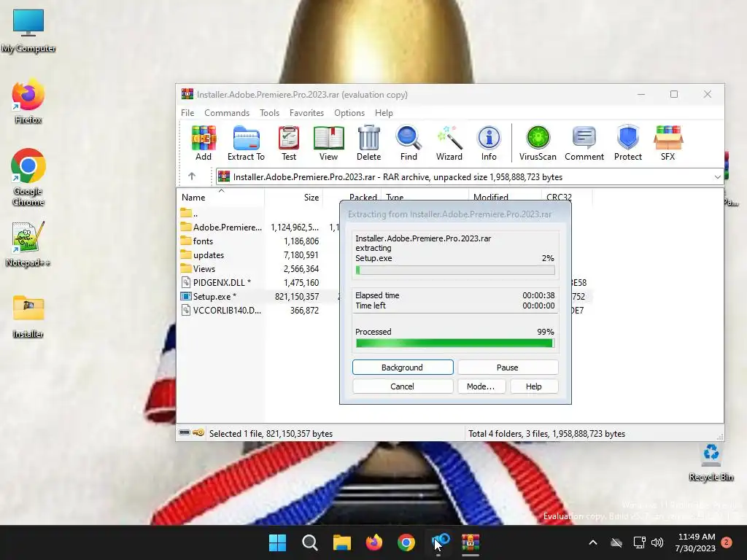Show archive Info icon
This screenshot has width=747, height=560.
489,143
